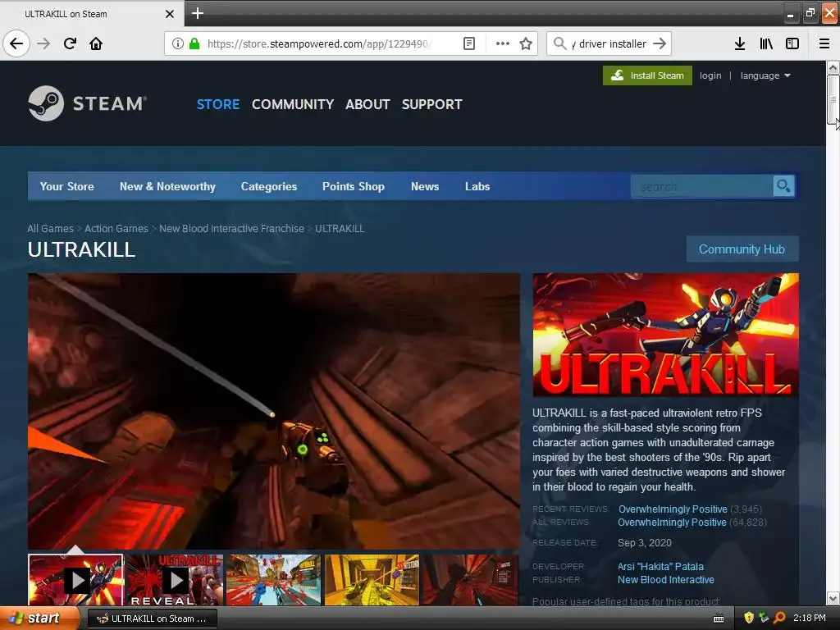Screen dimensions: 840x630
Task: Click the green padlock security icon
Action: click(194, 43)
